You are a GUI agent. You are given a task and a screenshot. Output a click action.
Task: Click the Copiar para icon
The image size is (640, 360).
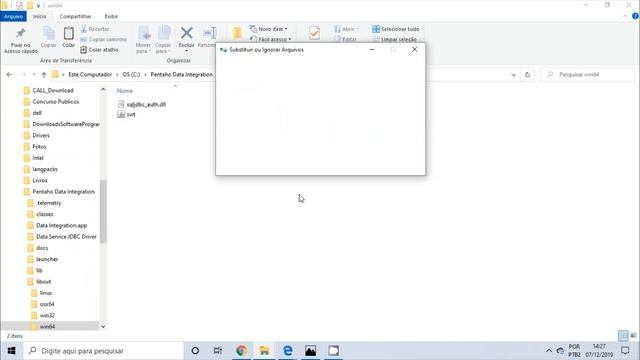[x=163, y=33]
